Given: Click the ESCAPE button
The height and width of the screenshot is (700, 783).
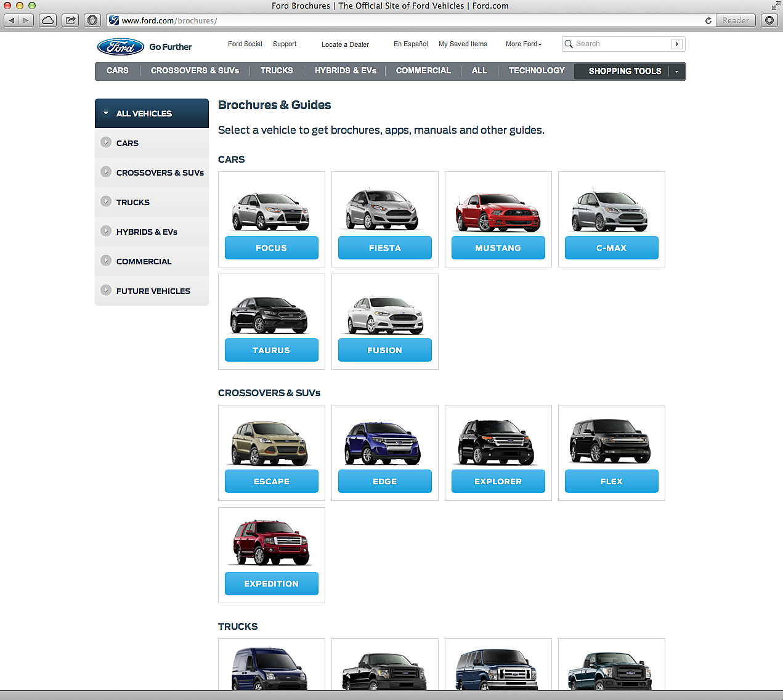Looking at the screenshot, I should coord(272,481).
